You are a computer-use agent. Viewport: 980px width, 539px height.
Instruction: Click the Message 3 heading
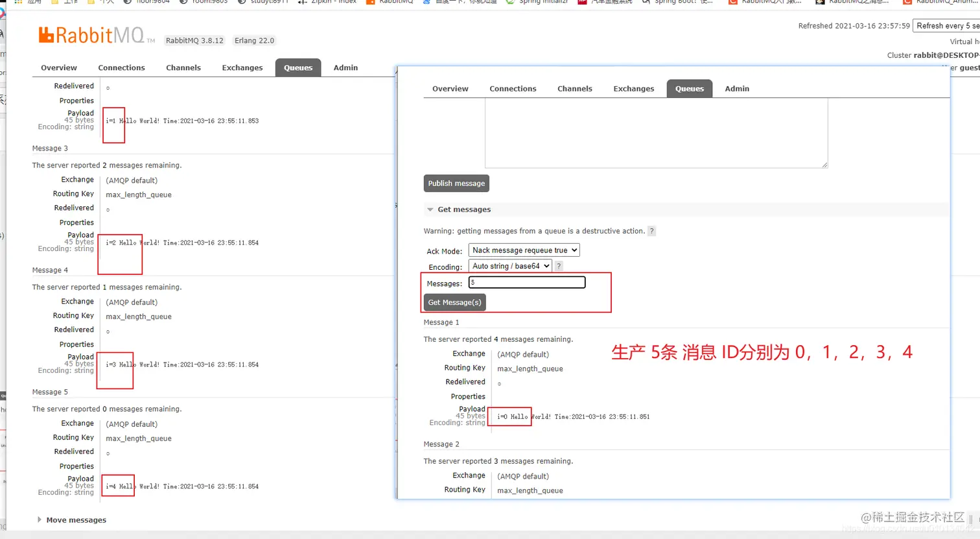pyautogui.click(x=50, y=149)
